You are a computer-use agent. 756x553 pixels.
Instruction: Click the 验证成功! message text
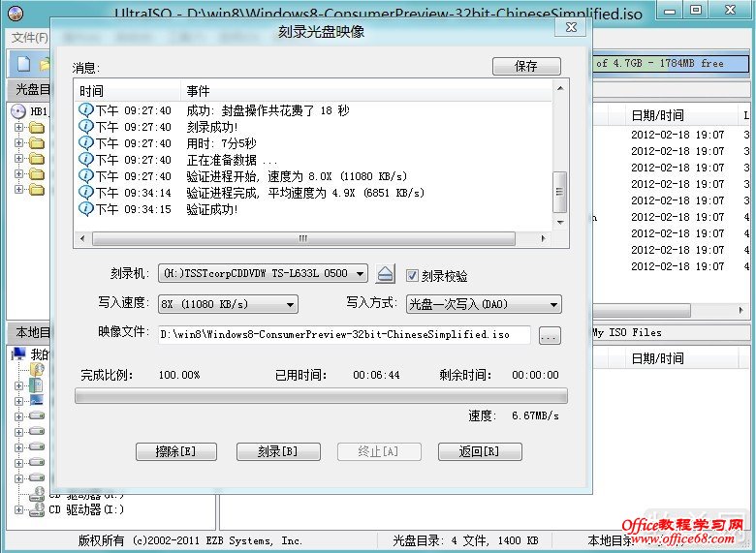[212, 209]
